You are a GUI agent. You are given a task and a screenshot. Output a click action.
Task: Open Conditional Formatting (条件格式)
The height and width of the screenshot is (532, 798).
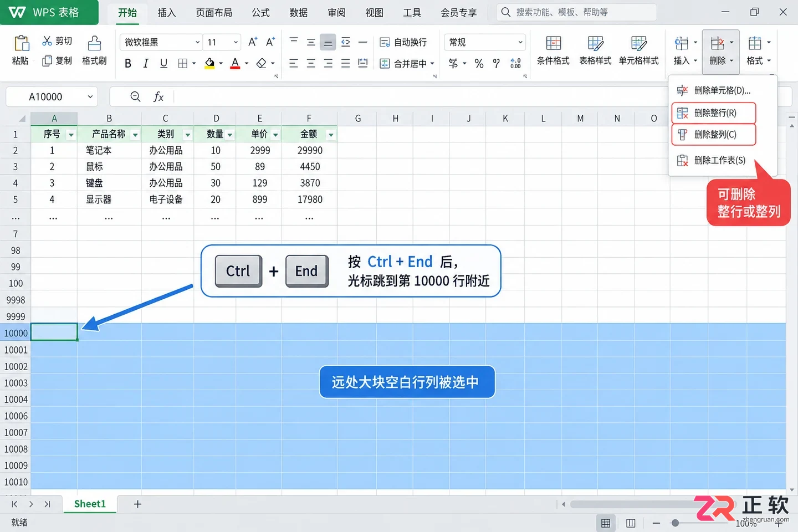(x=553, y=51)
